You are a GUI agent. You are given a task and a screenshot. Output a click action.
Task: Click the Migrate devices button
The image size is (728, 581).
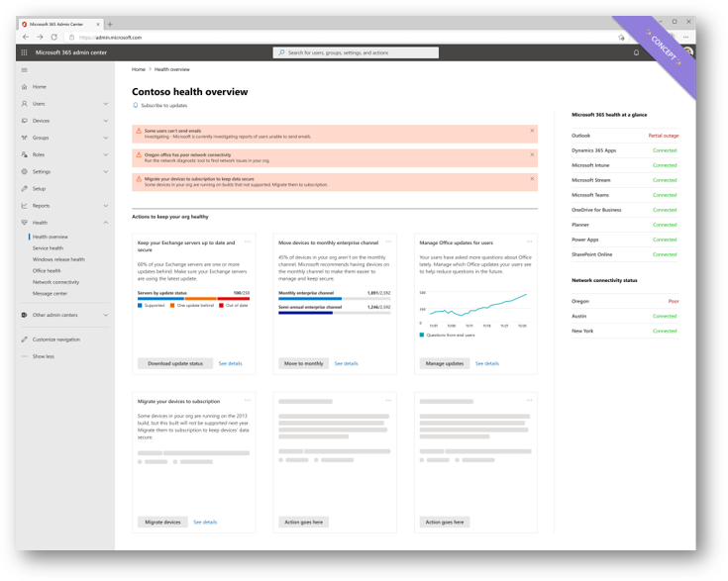tap(162, 522)
